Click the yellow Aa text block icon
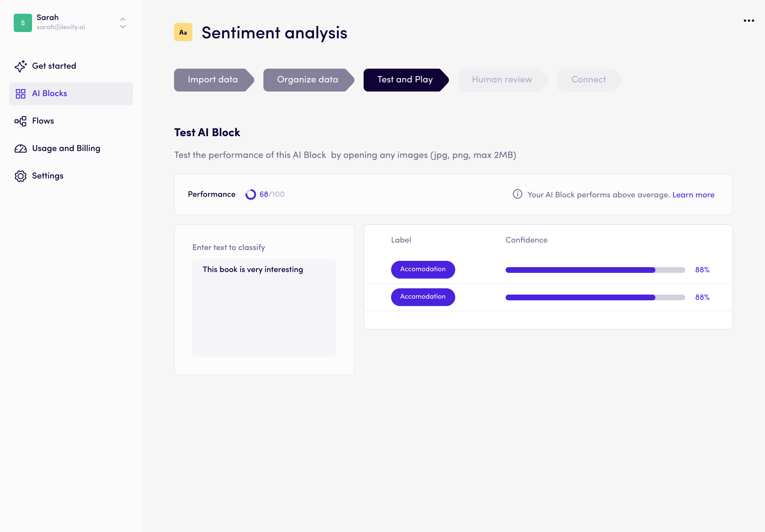Screen dimensions: 765x532 183,32
